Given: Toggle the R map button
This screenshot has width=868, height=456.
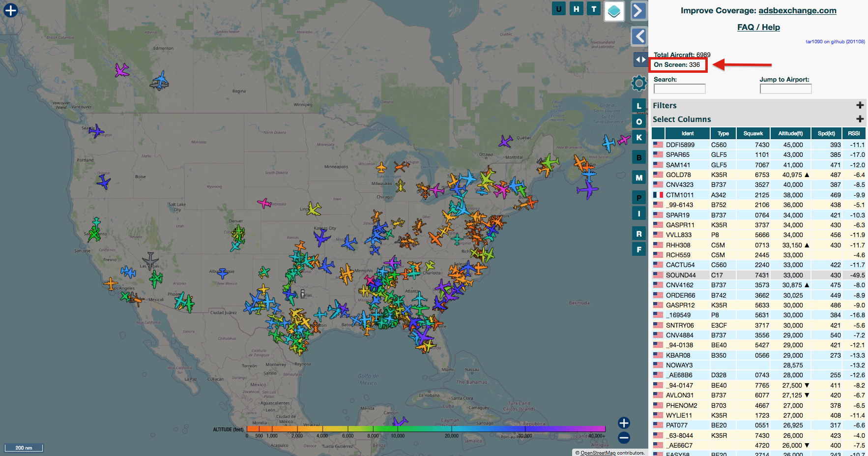Looking at the screenshot, I should (x=639, y=234).
